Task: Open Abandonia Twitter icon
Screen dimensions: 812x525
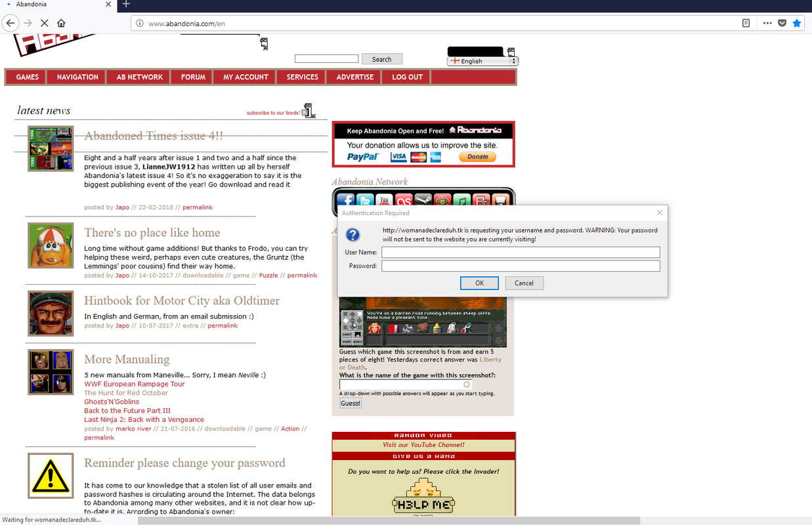Action: tap(365, 201)
